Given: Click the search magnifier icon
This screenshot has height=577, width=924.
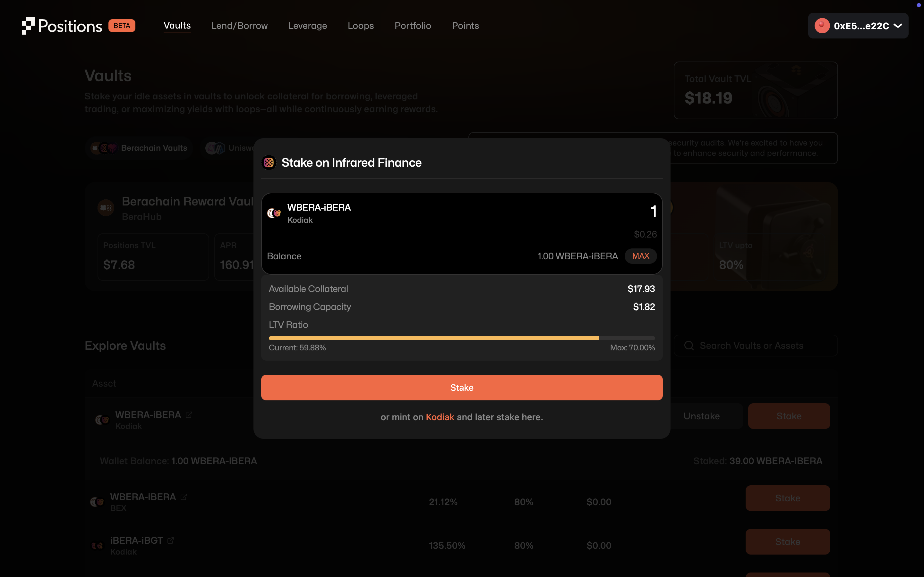Looking at the screenshot, I should coord(689,346).
